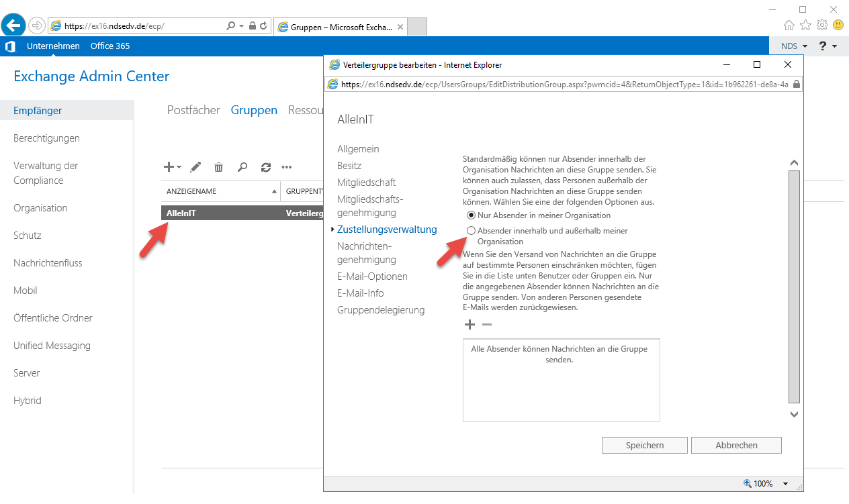This screenshot has height=504, width=849.
Task: Open the NDS user account dropdown
Action: [794, 46]
